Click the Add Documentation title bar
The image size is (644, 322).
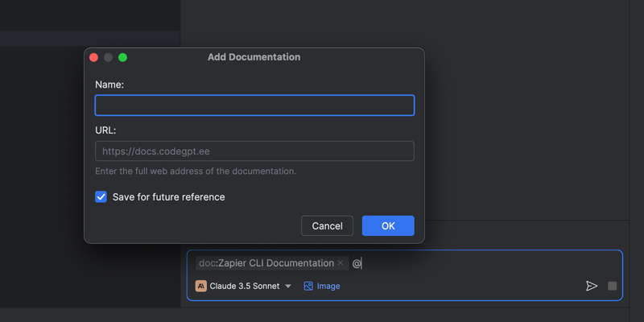pos(254,57)
